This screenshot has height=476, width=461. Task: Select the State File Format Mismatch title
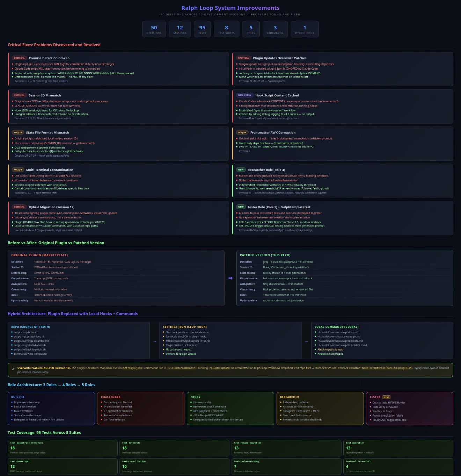(x=47, y=132)
